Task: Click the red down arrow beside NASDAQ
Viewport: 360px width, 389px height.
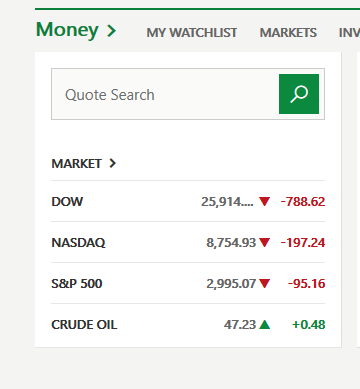Action: 265,243
